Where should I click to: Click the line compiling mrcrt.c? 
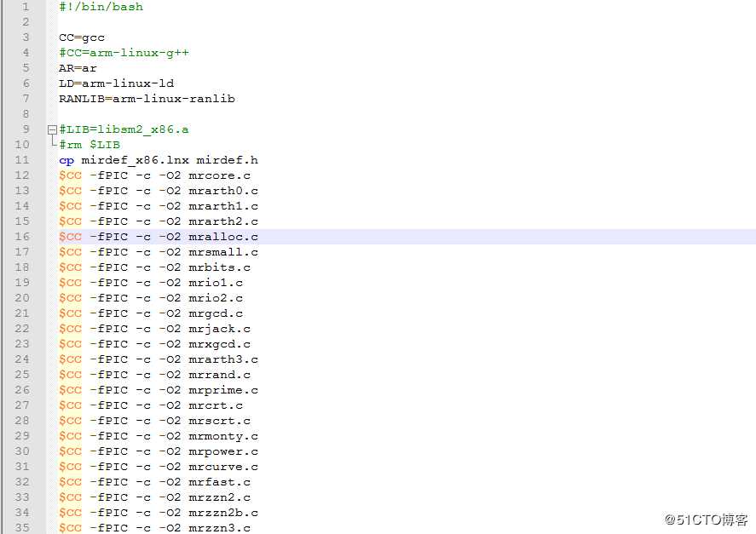(150, 405)
